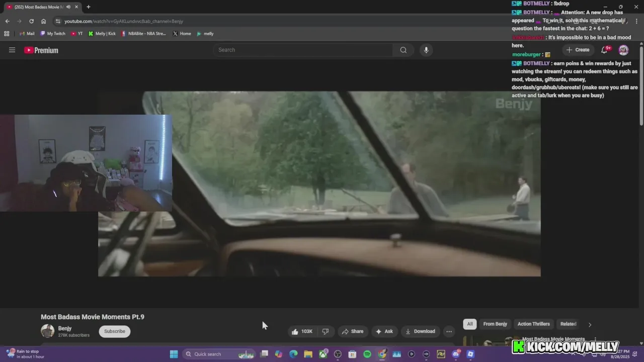Open File Explorer from taskbar
644x362 pixels.
point(308,354)
